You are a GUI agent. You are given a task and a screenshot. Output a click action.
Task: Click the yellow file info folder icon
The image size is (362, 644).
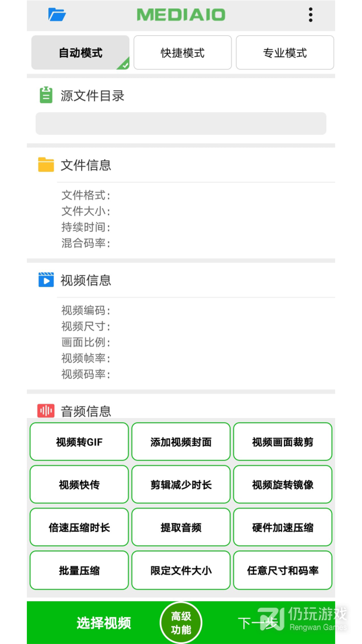[x=46, y=165]
